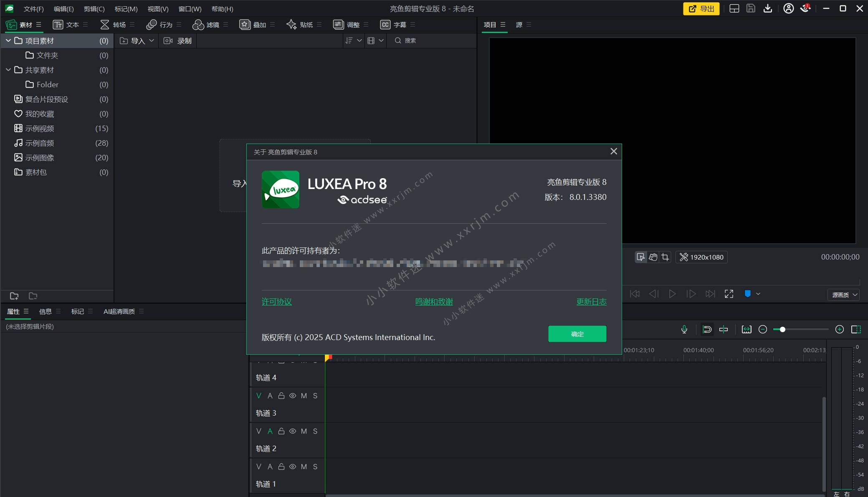Click the 录制 record button
868x497 pixels.
coord(177,40)
